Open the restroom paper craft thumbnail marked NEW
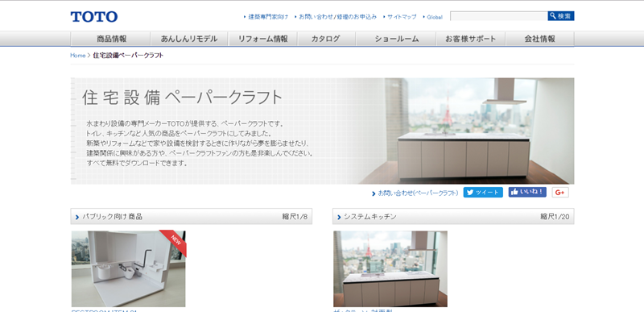644x312 pixels. click(129, 268)
